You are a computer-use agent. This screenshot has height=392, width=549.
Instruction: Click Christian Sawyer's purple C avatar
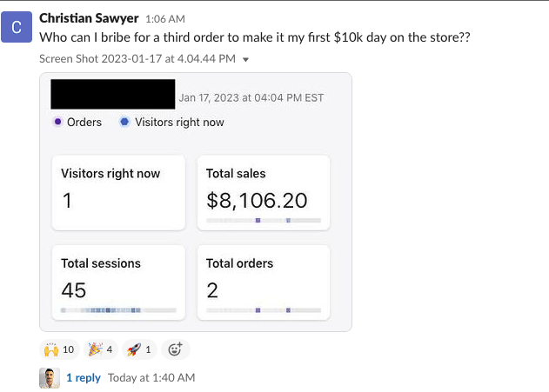pos(17,27)
